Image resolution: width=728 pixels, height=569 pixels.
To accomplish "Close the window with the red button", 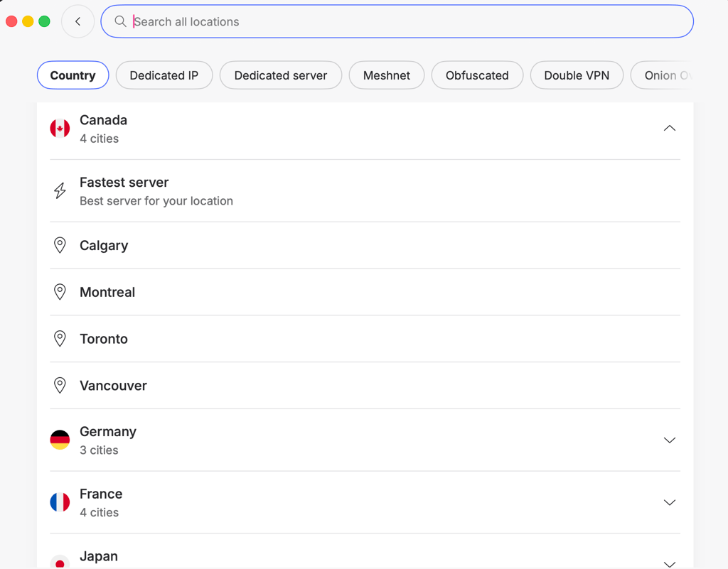I will [x=11, y=21].
